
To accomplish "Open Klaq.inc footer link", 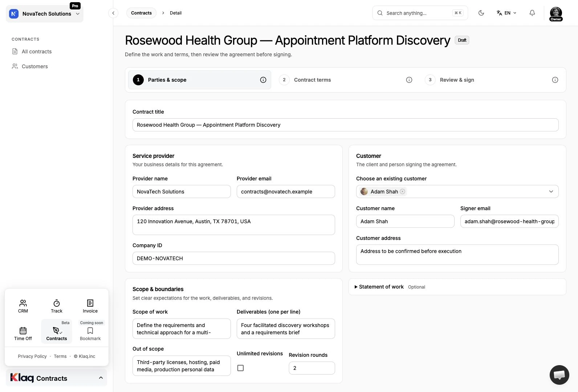I will pos(85,356).
